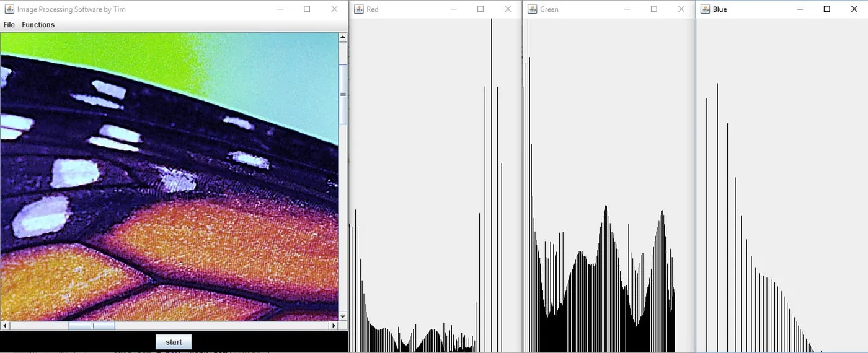868x353 pixels.
Task: Click the start button
Action: (x=174, y=342)
